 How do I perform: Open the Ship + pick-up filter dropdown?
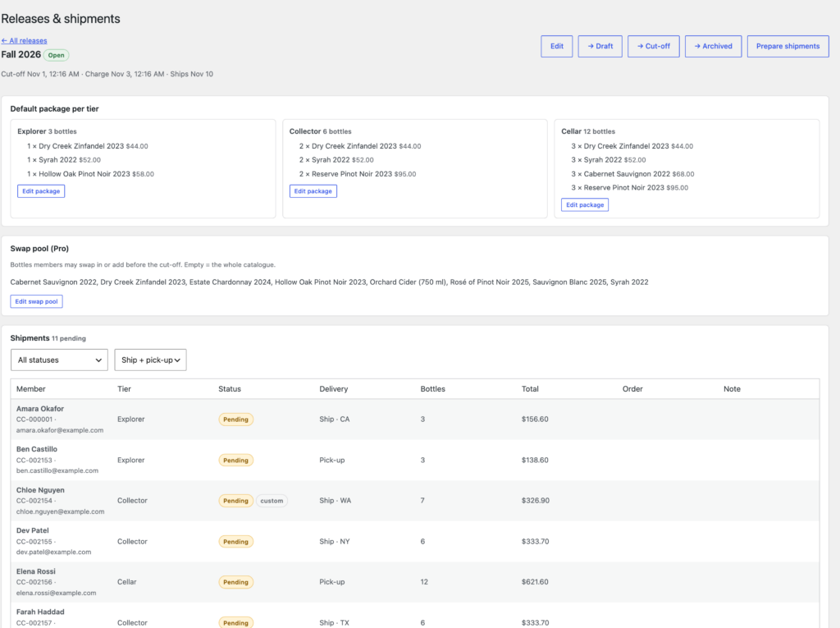[151, 360]
